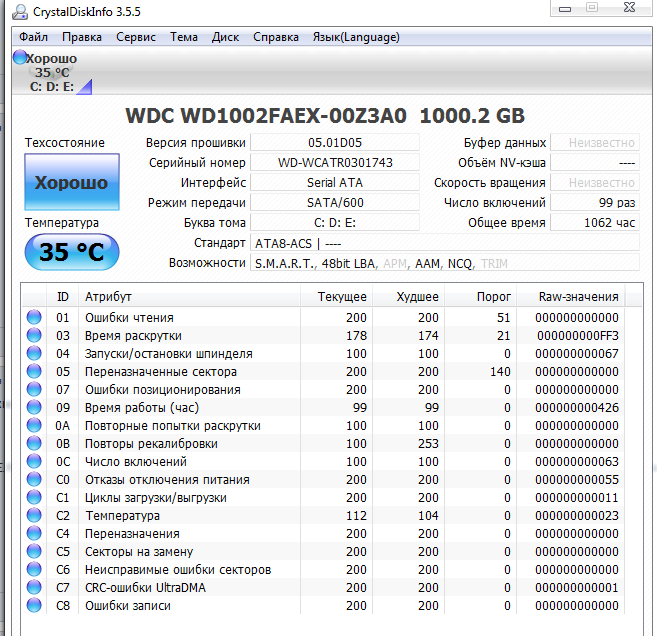The image size is (657, 636).
Task: Click status orb for Время раскрутки row
Action: click(x=35, y=336)
